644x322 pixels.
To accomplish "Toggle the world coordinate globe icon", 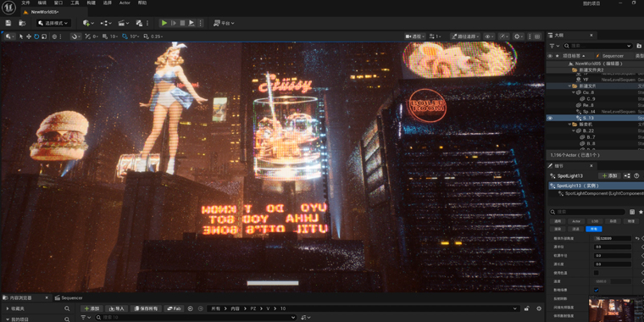I will tap(54, 36).
